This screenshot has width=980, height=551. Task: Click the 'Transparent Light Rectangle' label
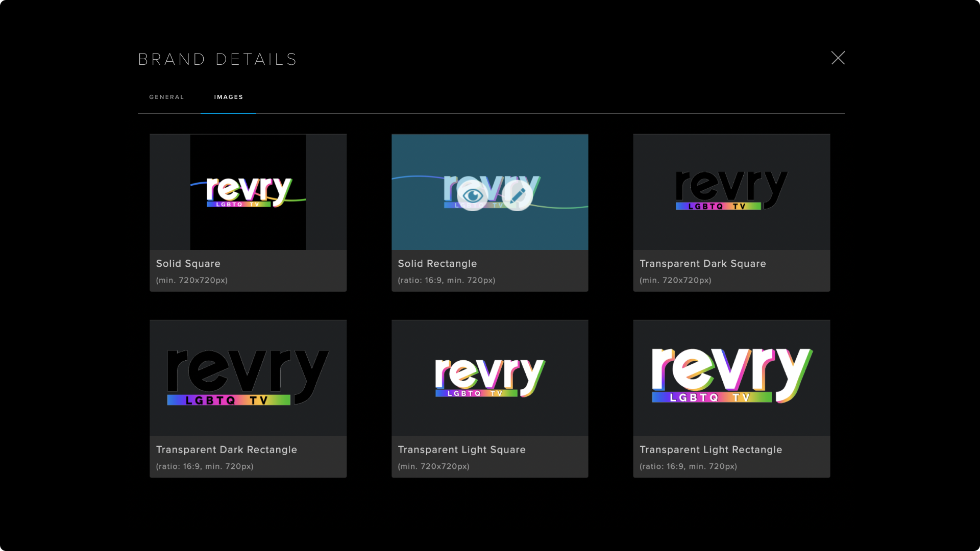(x=711, y=450)
